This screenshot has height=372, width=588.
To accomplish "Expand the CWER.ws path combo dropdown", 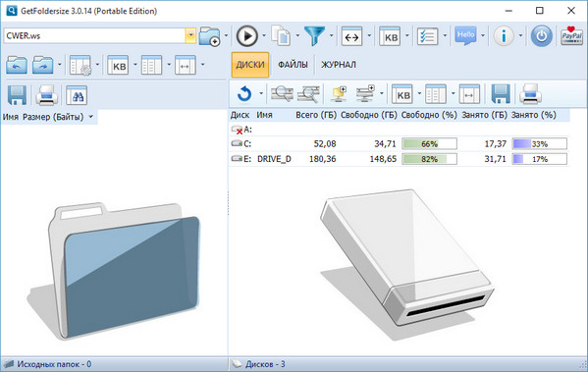I will point(190,35).
